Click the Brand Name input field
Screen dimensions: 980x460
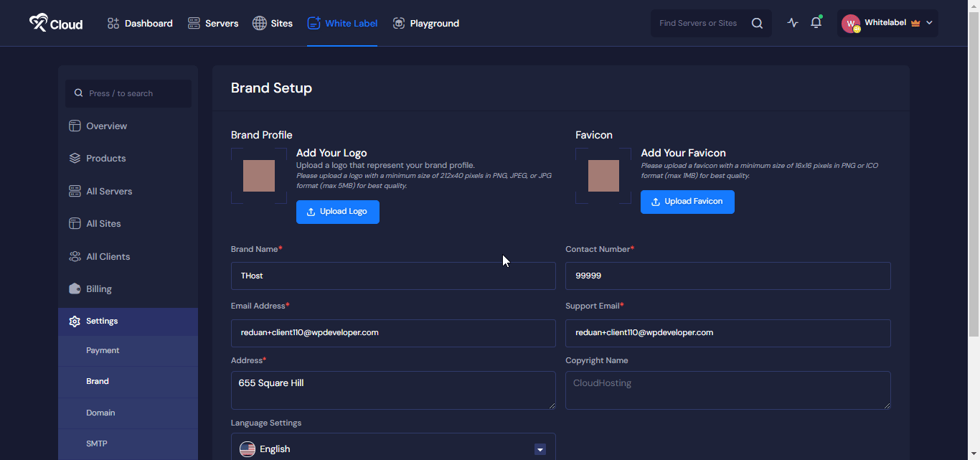coord(392,276)
